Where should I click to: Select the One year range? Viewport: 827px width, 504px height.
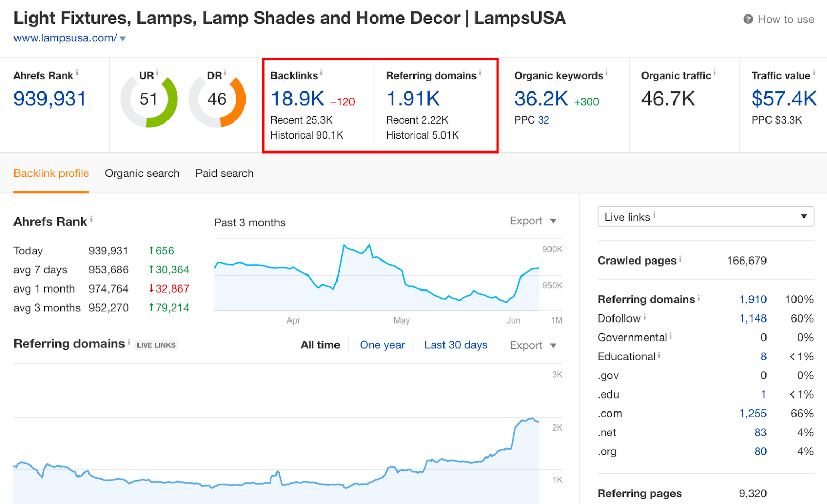point(382,345)
